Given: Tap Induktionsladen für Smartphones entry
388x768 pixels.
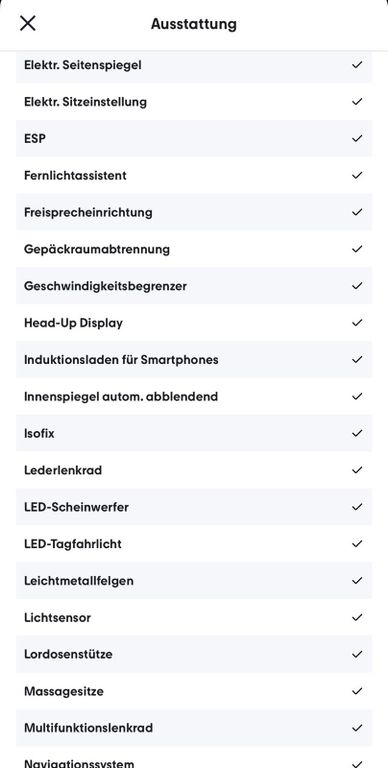Looking at the screenshot, I should pos(194,360).
